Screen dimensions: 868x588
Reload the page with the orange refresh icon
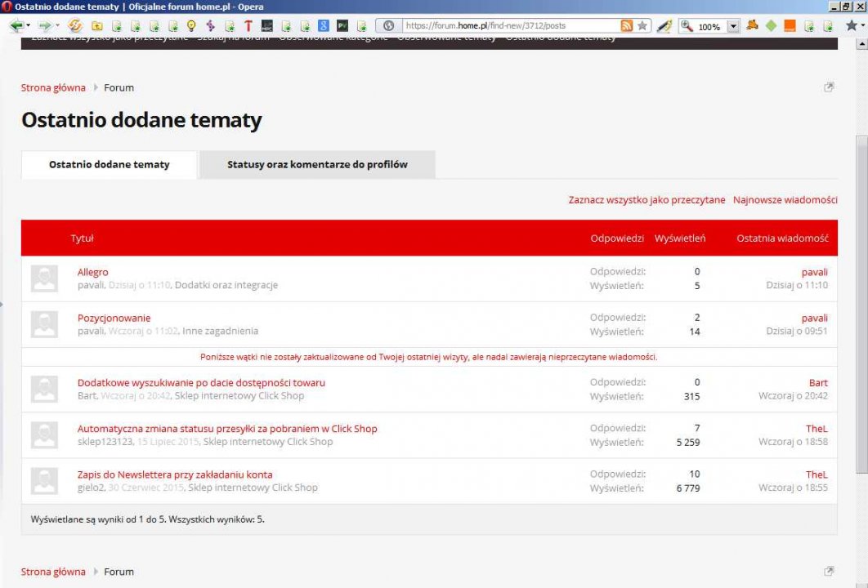coord(74,25)
